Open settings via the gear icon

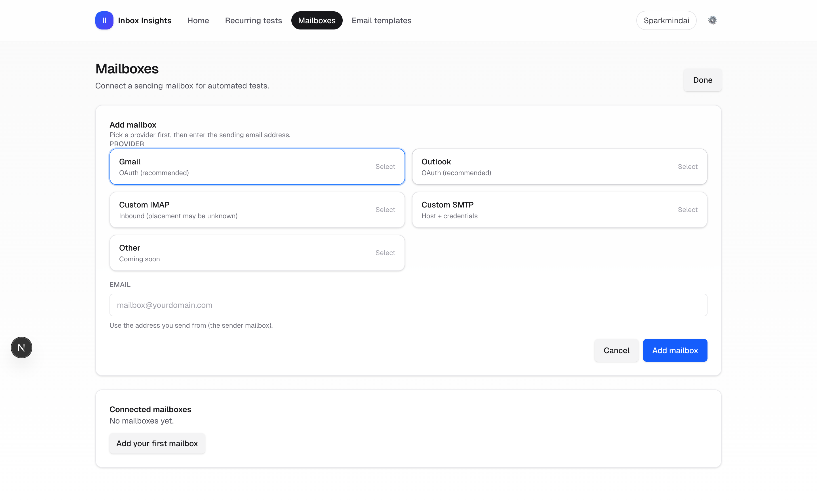(x=713, y=20)
